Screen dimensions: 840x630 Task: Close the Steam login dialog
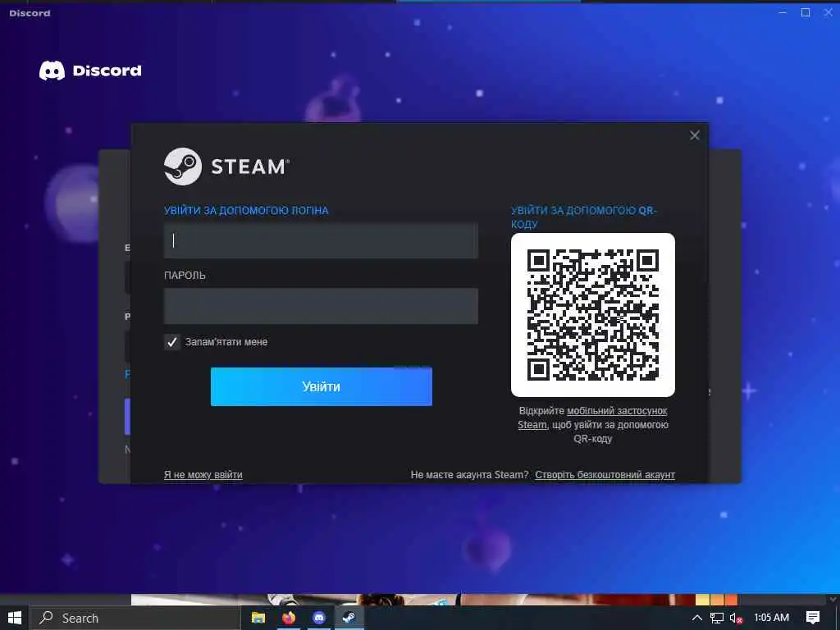tap(694, 135)
